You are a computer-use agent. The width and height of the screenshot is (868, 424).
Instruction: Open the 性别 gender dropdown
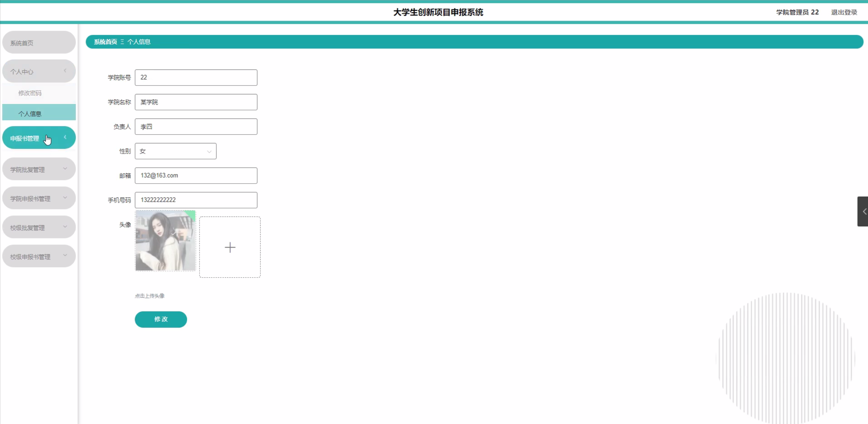click(x=175, y=151)
